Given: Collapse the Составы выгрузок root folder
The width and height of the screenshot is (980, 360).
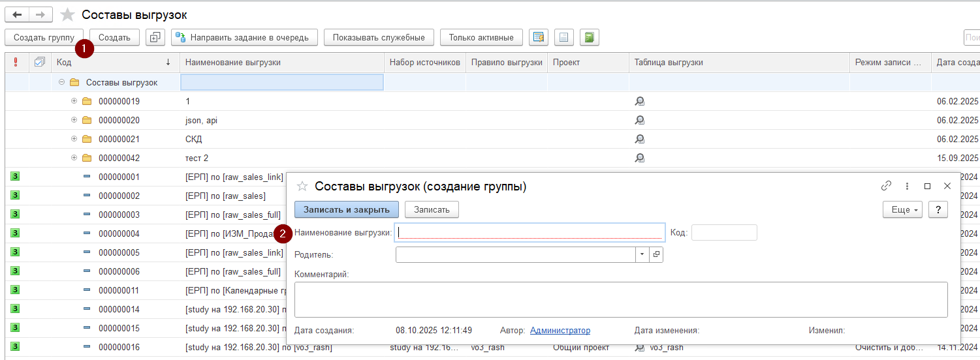Looking at the screenshot, I should coord(61,82).
